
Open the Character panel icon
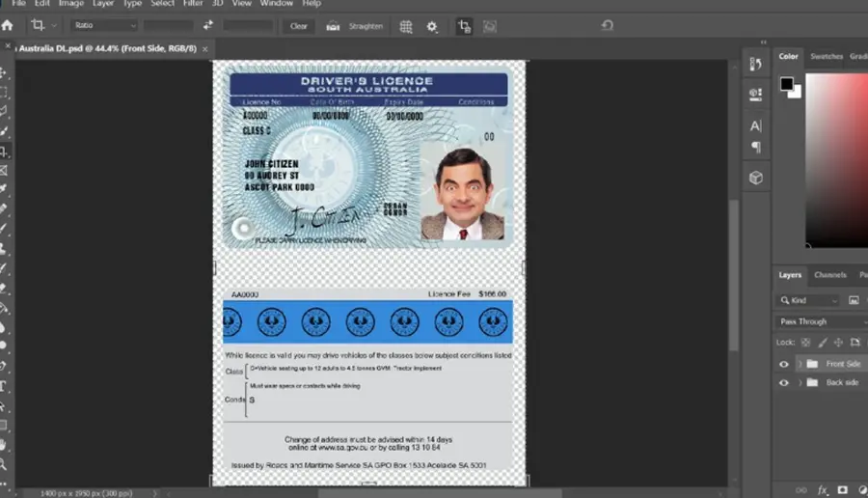(755, 126)
